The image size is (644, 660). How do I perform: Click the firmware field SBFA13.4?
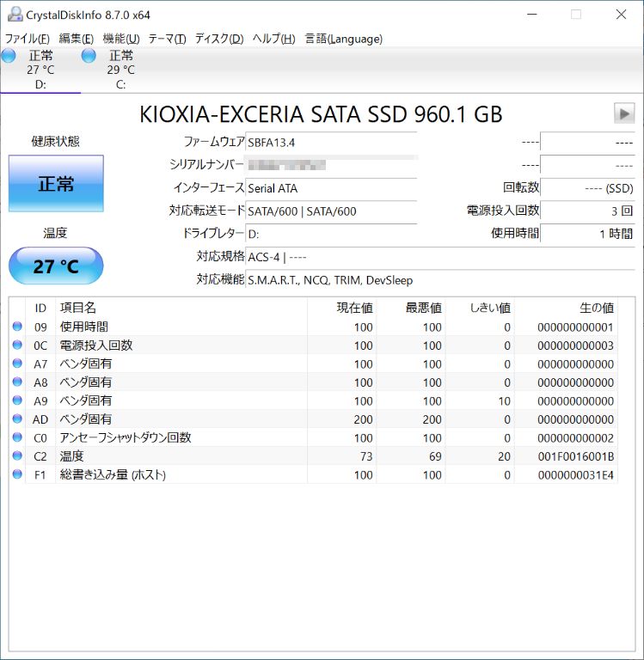(x=331, y=143)
